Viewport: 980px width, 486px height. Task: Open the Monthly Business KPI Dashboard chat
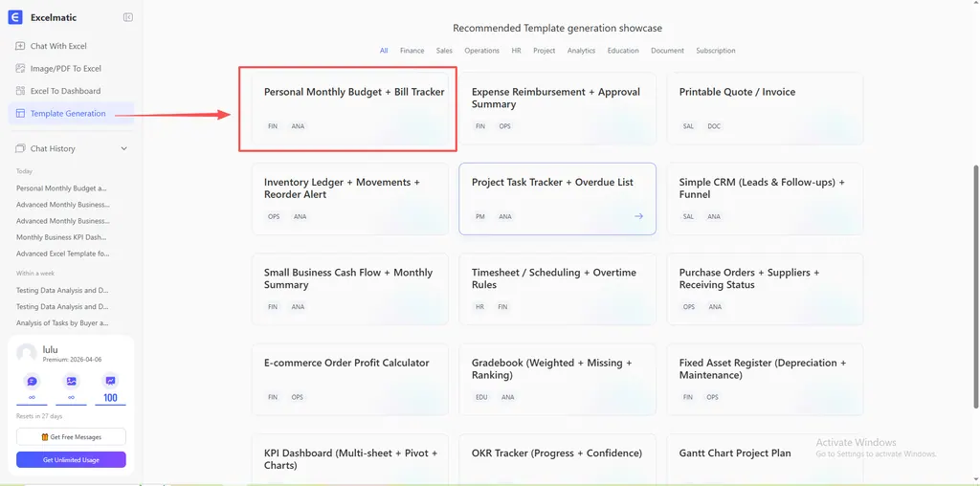pyautogui.click(x=61, y=237)
